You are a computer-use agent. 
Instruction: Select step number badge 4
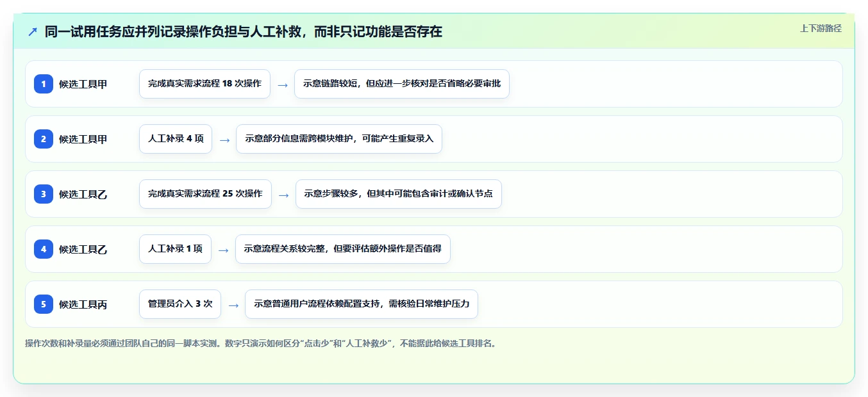tap(44, 249)
